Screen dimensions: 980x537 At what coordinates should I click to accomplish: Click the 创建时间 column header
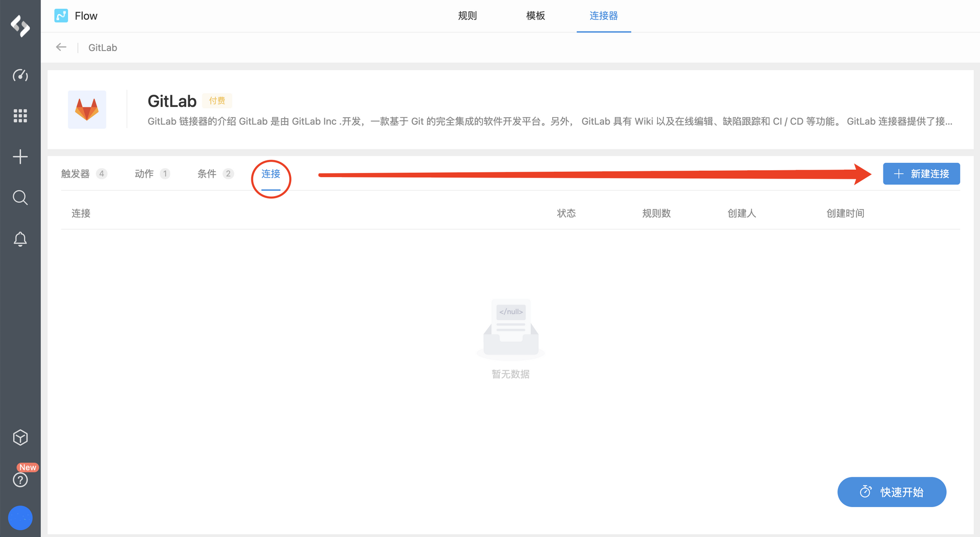coord(846,213)
